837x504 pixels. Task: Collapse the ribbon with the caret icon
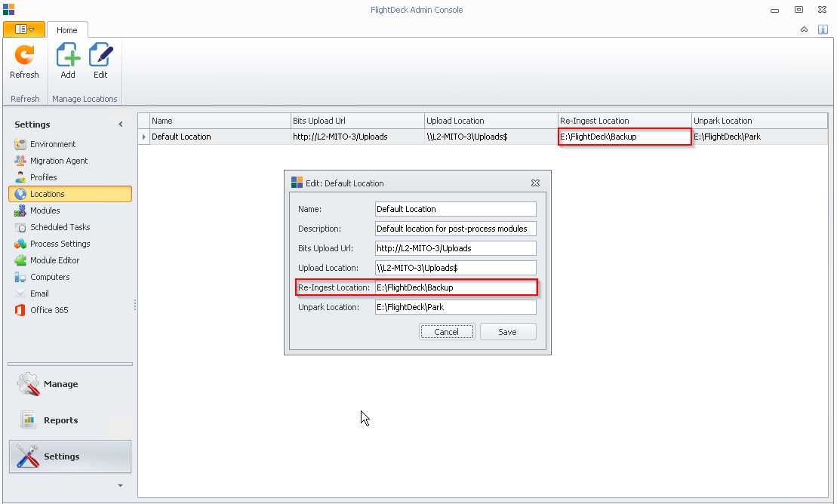click(x=804, y=29)
